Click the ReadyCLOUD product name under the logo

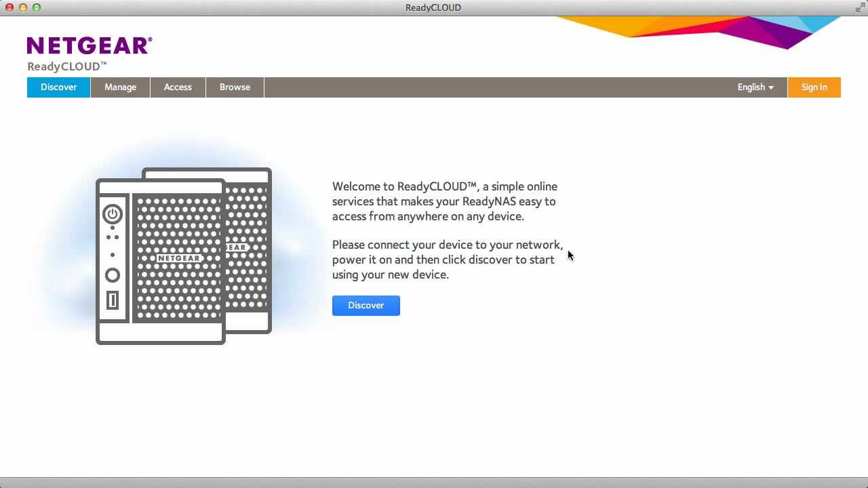point(67,66)
